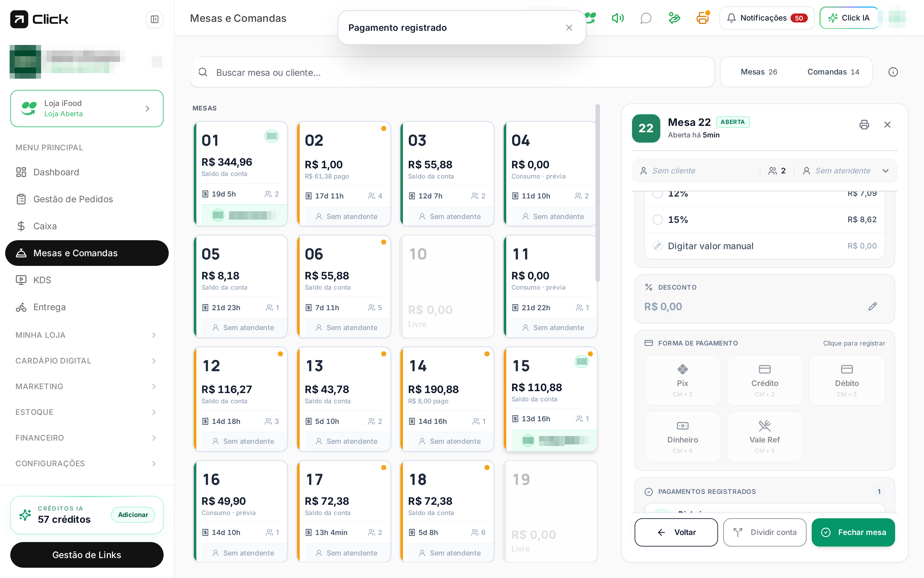Close the Mesa 22 panel
The width and height of the screenshot is (924, 578).
click(x=887, y=125)
